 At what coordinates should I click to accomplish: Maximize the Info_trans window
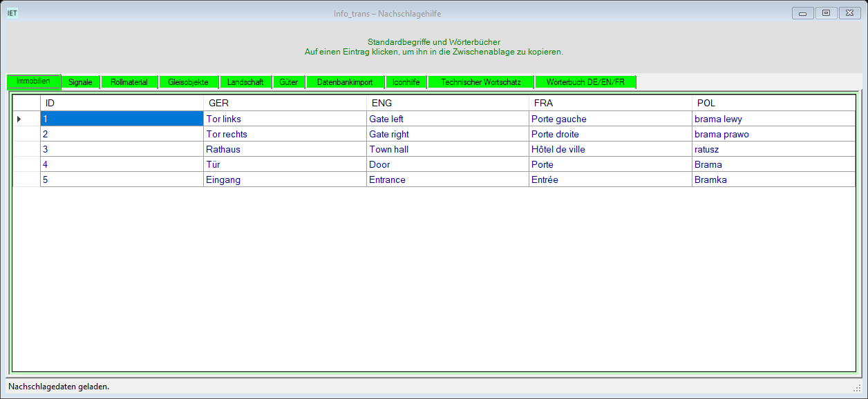pyautogui.click(x=825, y=12)
